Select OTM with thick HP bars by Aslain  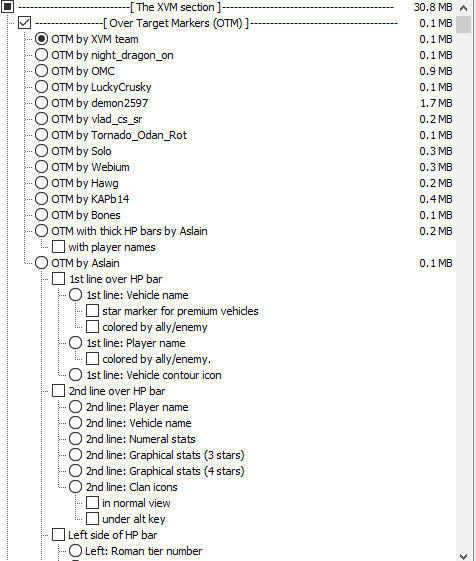click(42, 231)
